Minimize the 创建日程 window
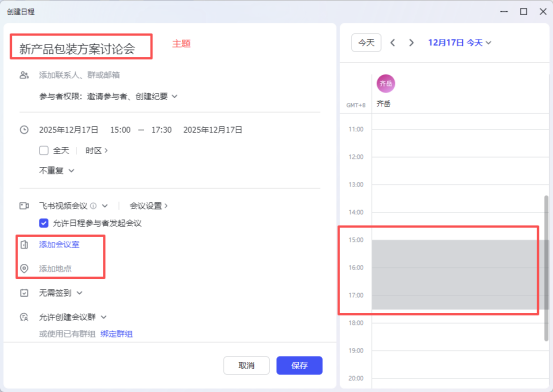 pyautogui.click(x=504, y=12)
